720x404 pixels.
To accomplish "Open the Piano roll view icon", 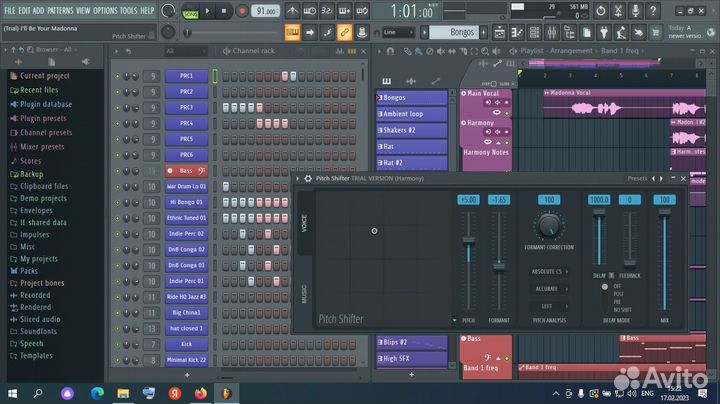I will tap(517, 32).
